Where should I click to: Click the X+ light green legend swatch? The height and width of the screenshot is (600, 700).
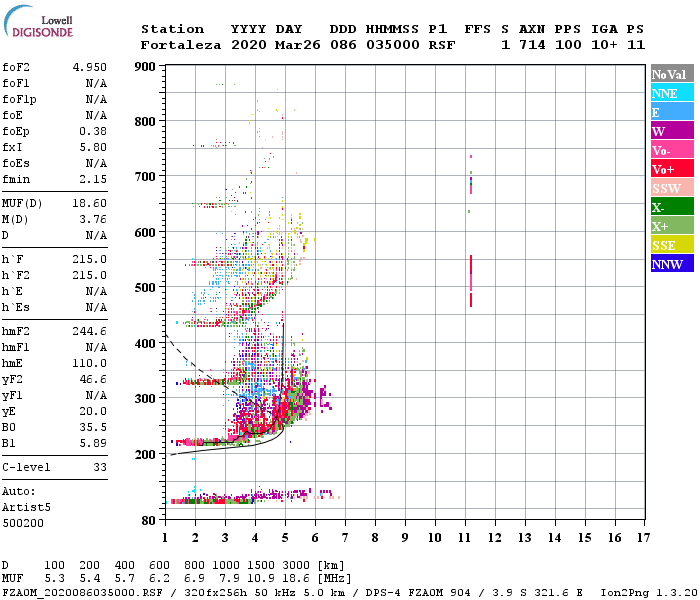pyautogui.click(x=672, y=225)
